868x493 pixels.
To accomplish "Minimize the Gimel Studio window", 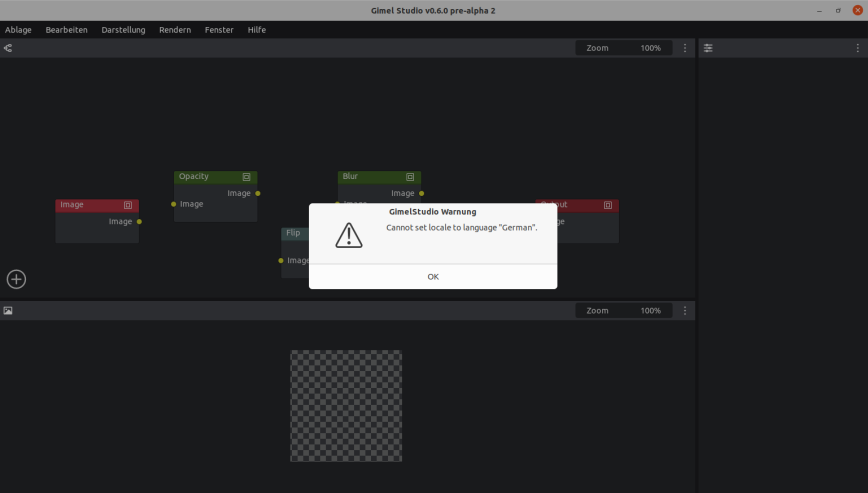I will click(819, 11).
